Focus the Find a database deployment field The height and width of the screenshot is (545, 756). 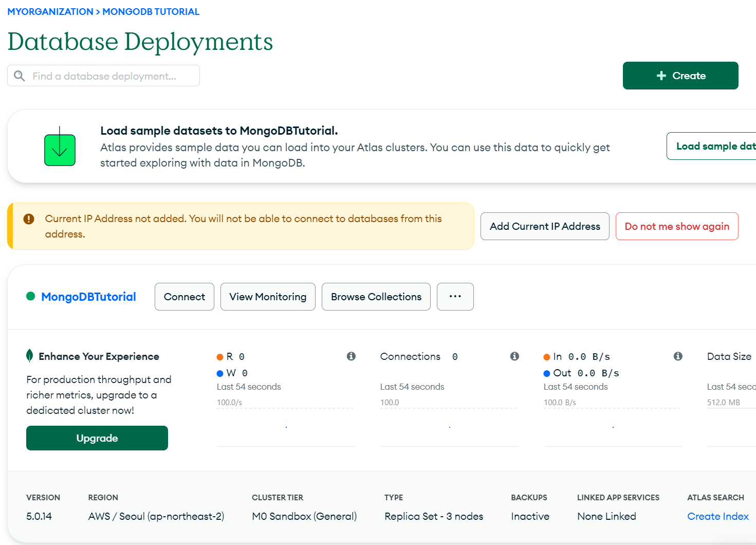click(103, 76)
